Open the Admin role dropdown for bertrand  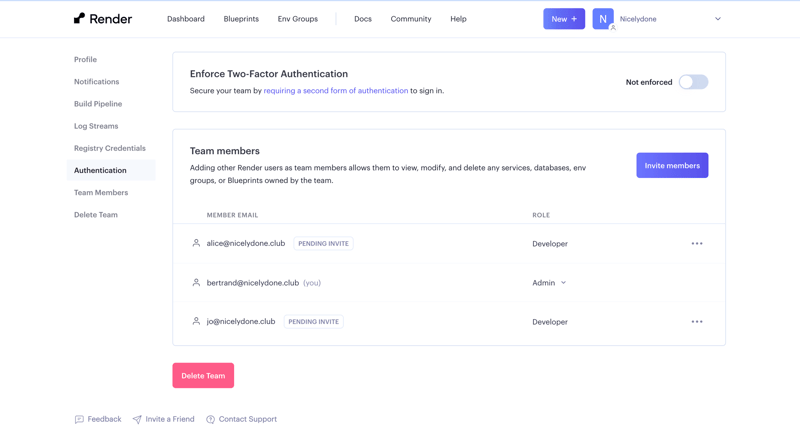point(549,283)
